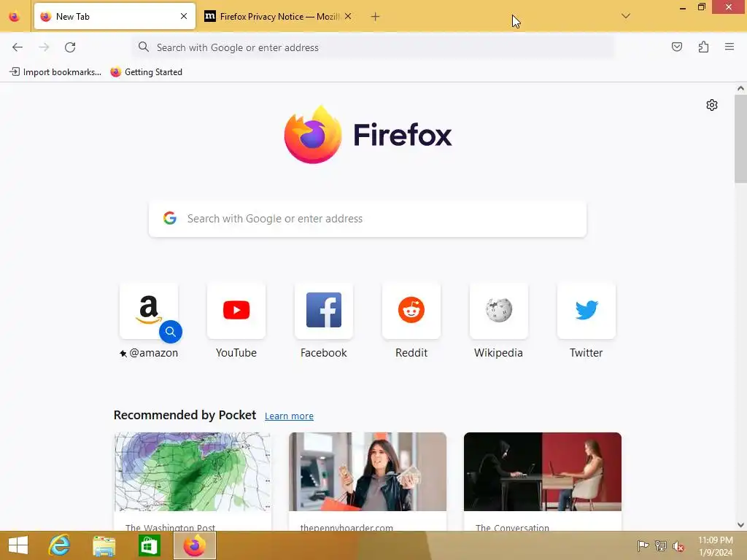Click Google G icon in search box
The image size is (747, 560).
click(x=170, y=218)
